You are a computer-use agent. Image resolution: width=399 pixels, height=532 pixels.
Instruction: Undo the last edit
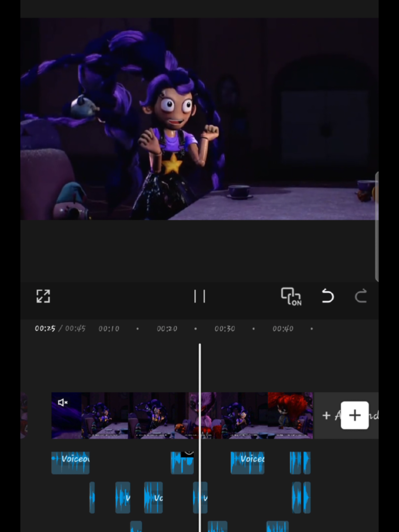point(328,296)
